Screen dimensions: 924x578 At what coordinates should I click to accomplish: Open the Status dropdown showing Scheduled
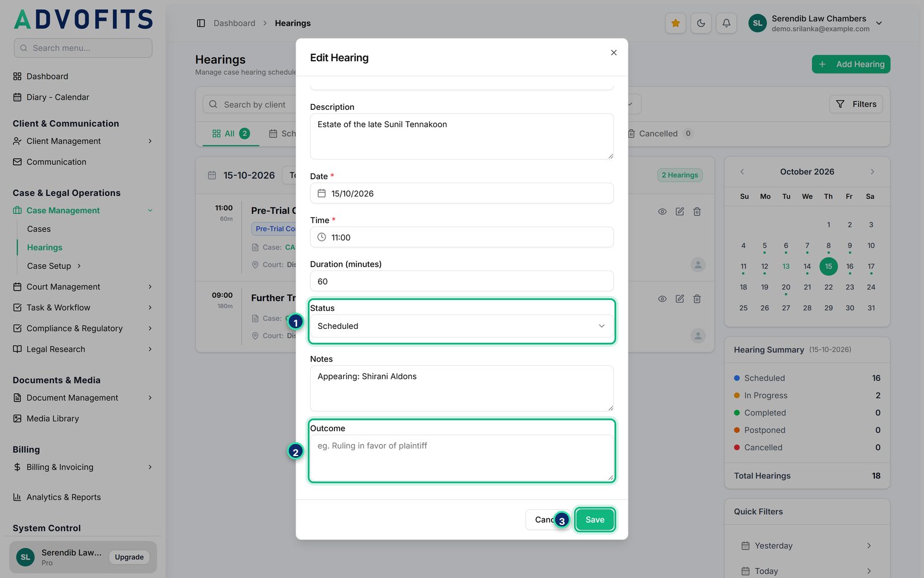pyautogui.click(x=461, y=326)
